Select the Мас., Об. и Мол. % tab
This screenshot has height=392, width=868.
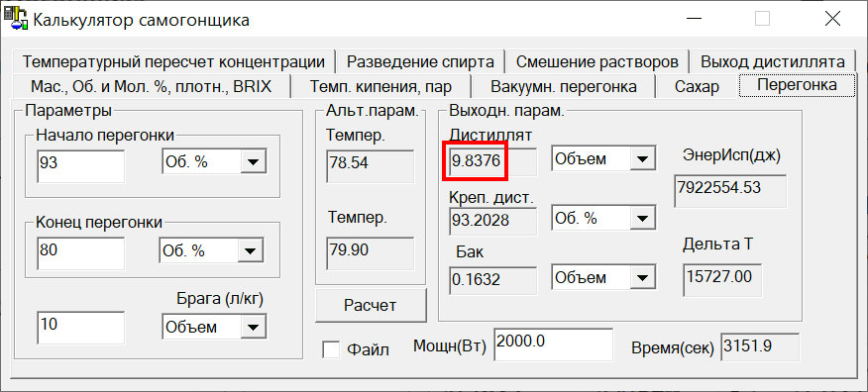pos(152,87)
